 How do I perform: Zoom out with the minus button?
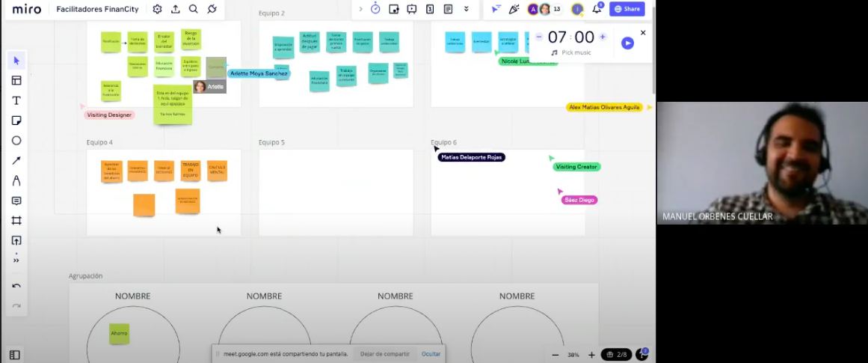(555, 355)
